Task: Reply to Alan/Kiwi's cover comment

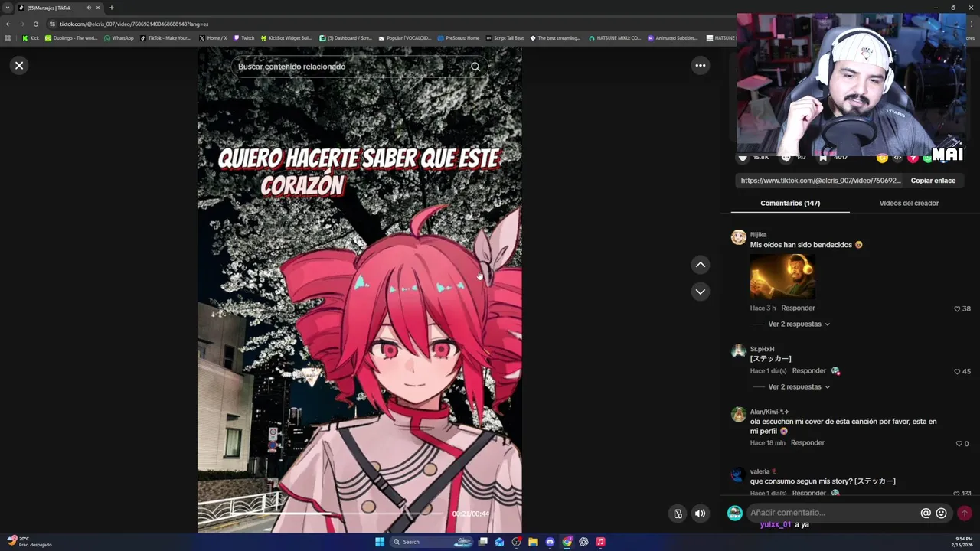Action: pyautogui.click(x=807, y=442)
